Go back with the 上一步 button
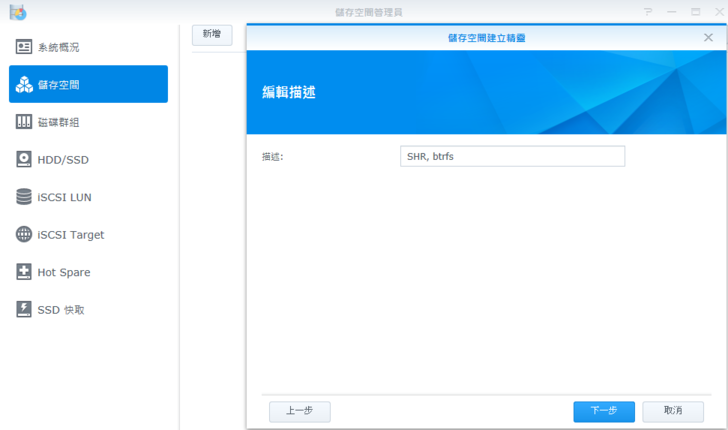The height and width of the screenshot is (430, 728). [299, 411]
